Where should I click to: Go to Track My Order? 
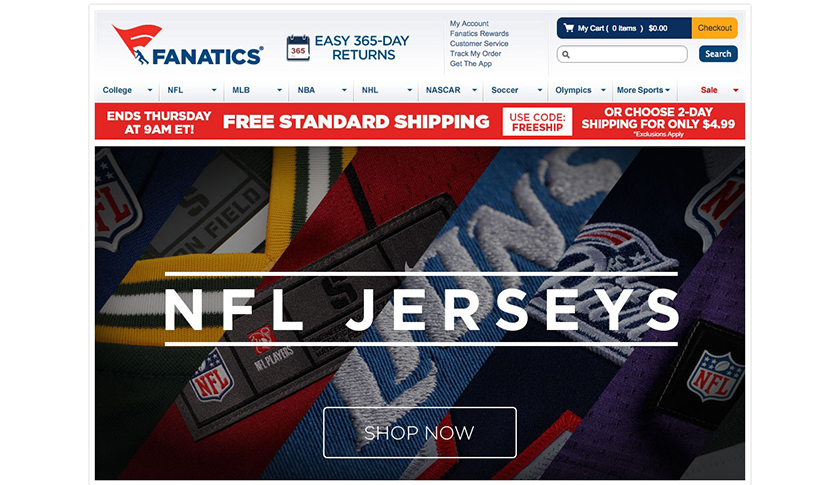[475, 54]
